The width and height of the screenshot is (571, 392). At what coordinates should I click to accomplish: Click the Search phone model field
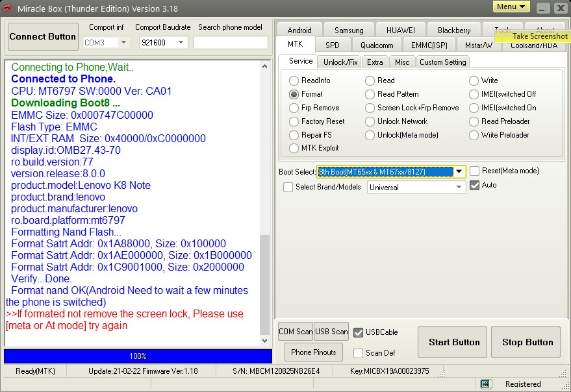231,43
